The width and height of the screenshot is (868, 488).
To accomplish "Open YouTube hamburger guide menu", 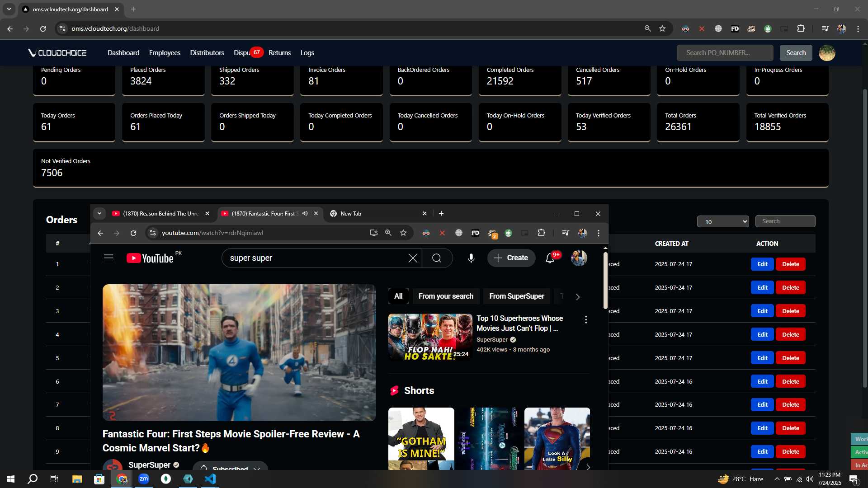I will [x=108, y=258].
